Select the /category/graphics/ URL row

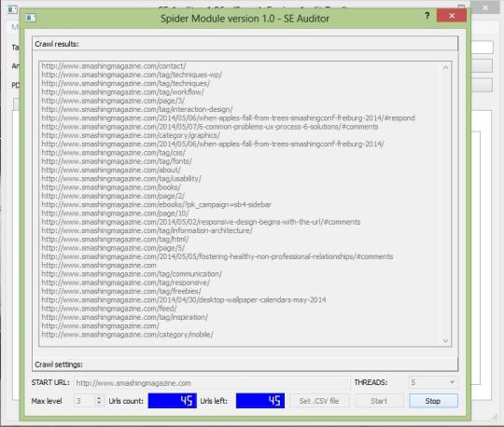(131, 135)
